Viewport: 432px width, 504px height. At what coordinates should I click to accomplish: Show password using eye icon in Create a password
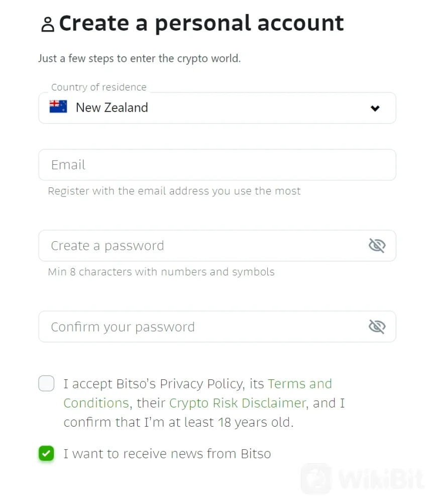(377, 246)
